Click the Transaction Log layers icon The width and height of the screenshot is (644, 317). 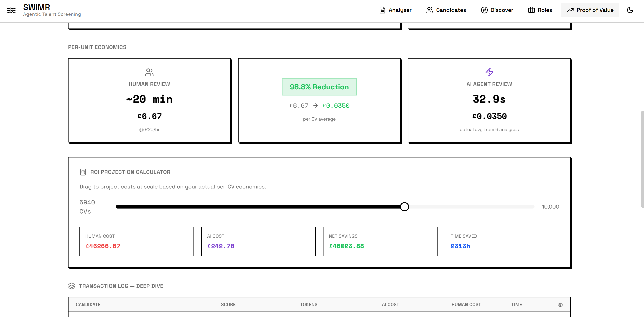pyautogui.click(x=72, y=286)
